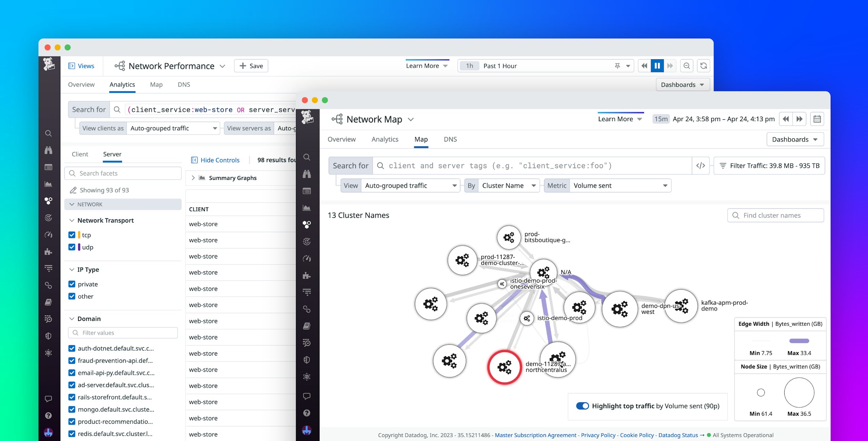Disable Highlight top traffic by Volume sent
Screen dimensions: 868x441
[x=583, y=406]
